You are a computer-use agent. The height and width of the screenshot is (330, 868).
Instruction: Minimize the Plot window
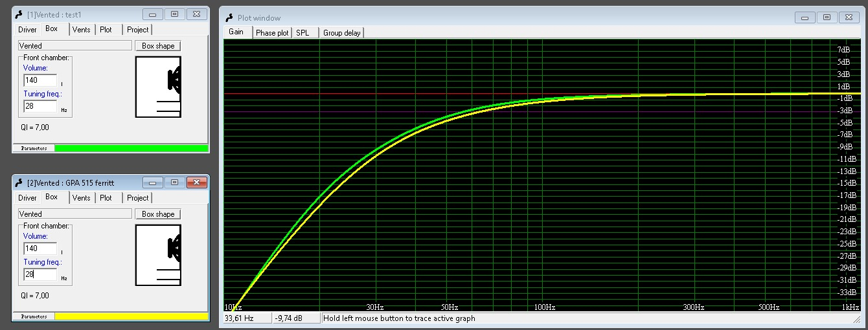tap(805, 17)
